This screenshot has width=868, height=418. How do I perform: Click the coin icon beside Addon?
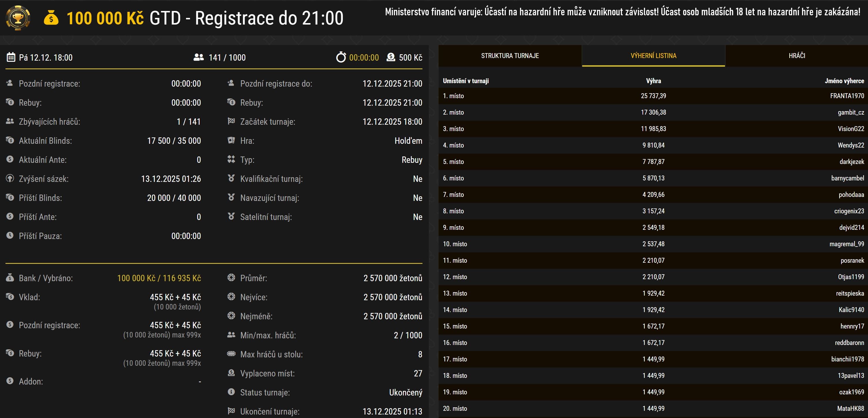10,381
